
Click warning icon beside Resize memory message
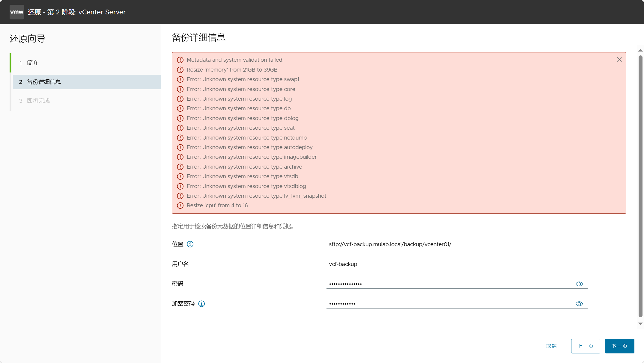[180, 70]
